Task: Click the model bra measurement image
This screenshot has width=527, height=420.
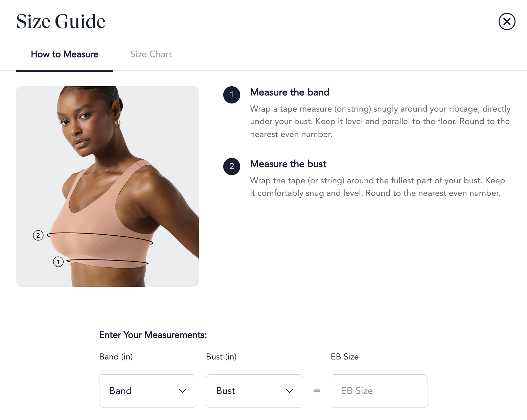Action: pyautogui.click(x=108, y=186)
